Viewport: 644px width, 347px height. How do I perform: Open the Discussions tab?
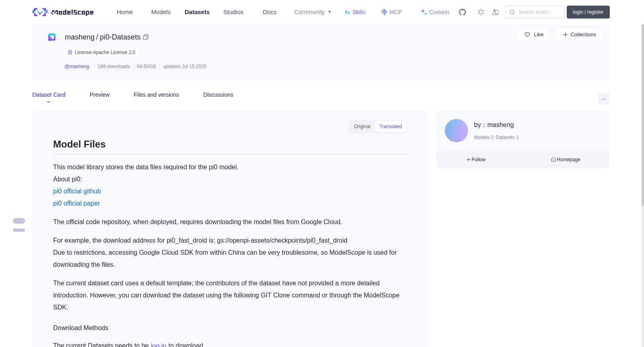click(x=218, y=95)
